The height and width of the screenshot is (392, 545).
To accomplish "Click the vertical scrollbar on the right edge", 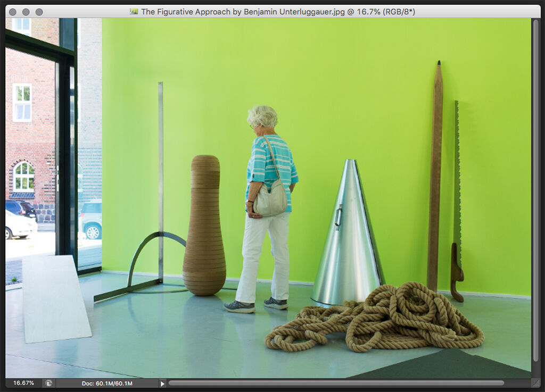I will [535, 190].
